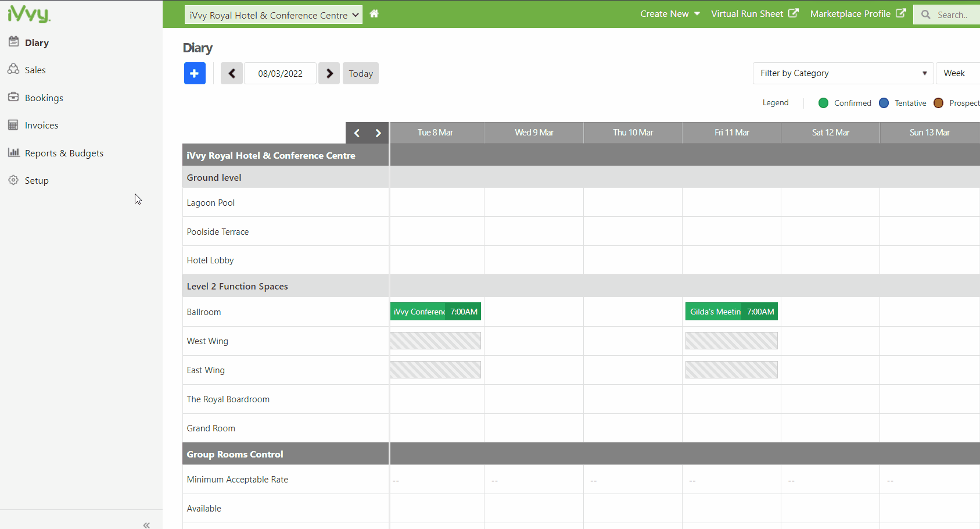Select the Ballroom row label
This screenshot has width=980, height=529.
204,312
